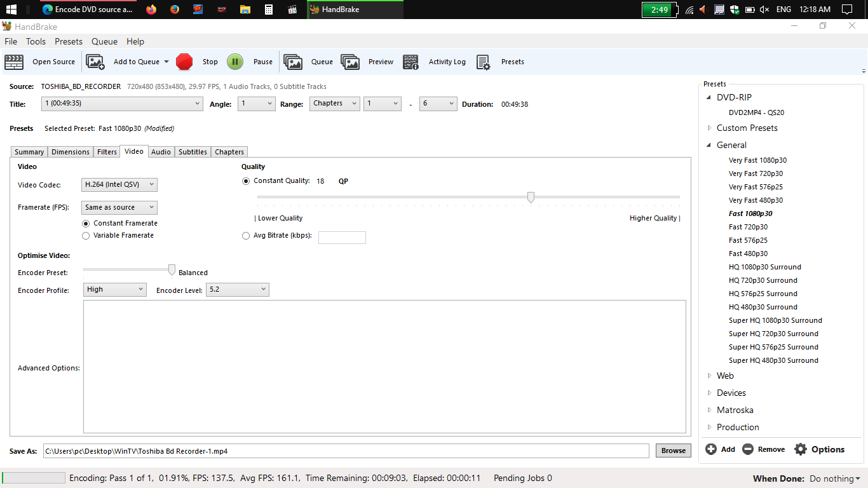868x488 pixels.
Task: Click the preset Options gear icon
Action: pyautogui.click(x=801, y=449)
